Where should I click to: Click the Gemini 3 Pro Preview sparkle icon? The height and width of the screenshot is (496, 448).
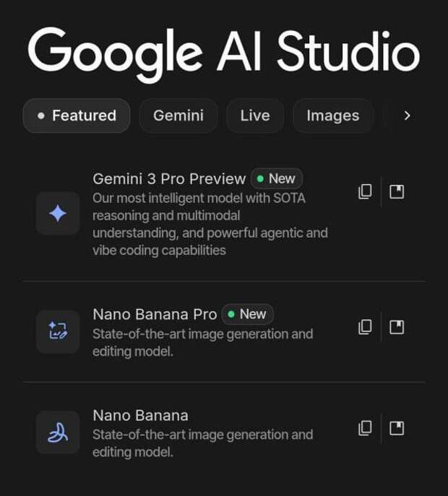pos(58,214)
